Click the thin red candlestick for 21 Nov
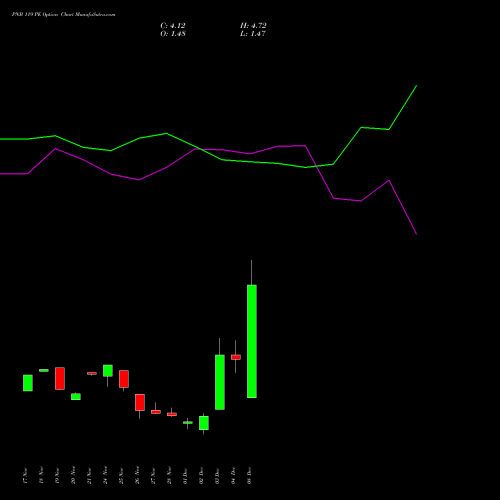This screenshot has width=500, height=500. pyautogui.click(x=92, y=374)
